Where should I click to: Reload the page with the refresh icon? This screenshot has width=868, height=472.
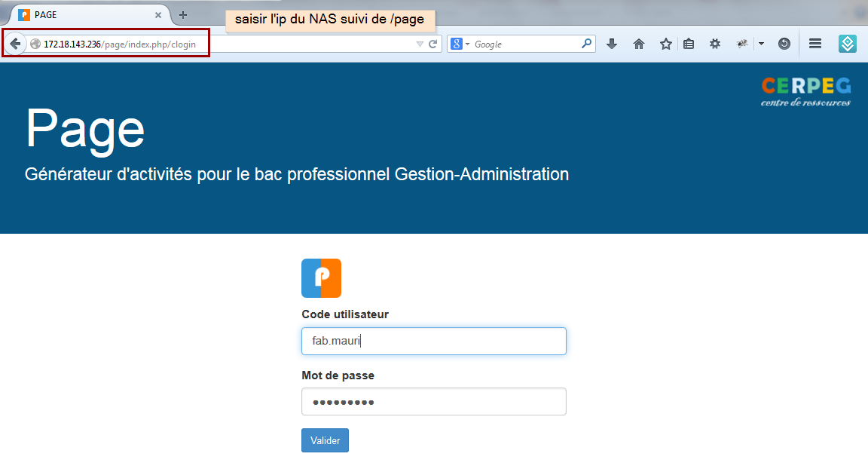point(433,44)
